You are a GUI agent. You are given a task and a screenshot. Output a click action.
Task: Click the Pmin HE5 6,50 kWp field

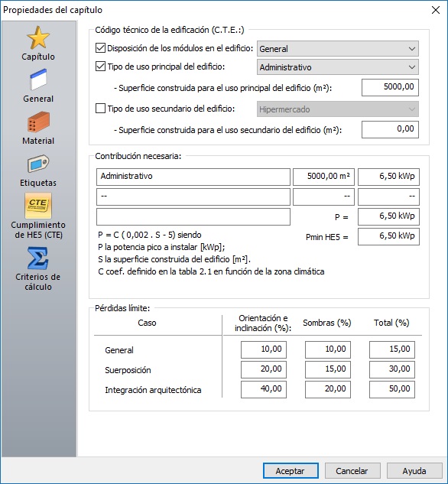(388, 236)
